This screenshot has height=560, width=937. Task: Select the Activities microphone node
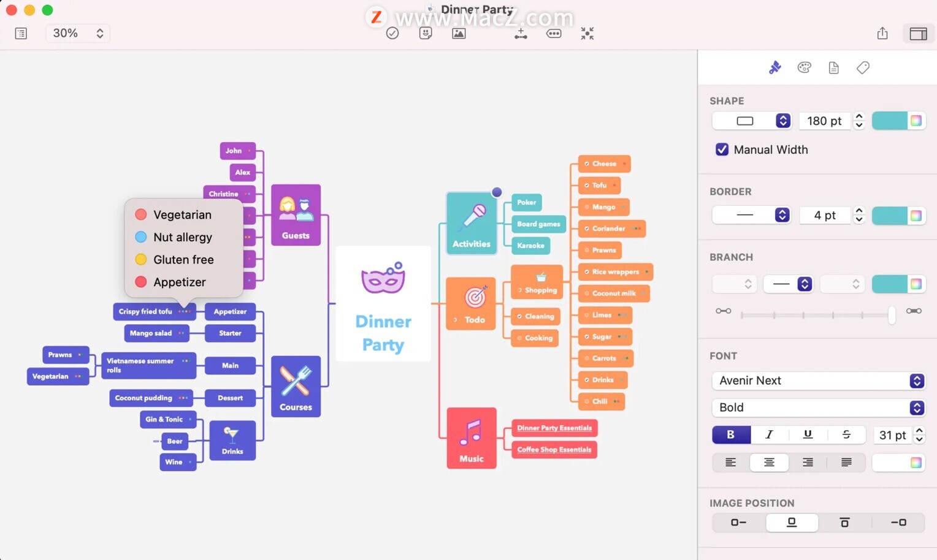click(x=472, y=224)
